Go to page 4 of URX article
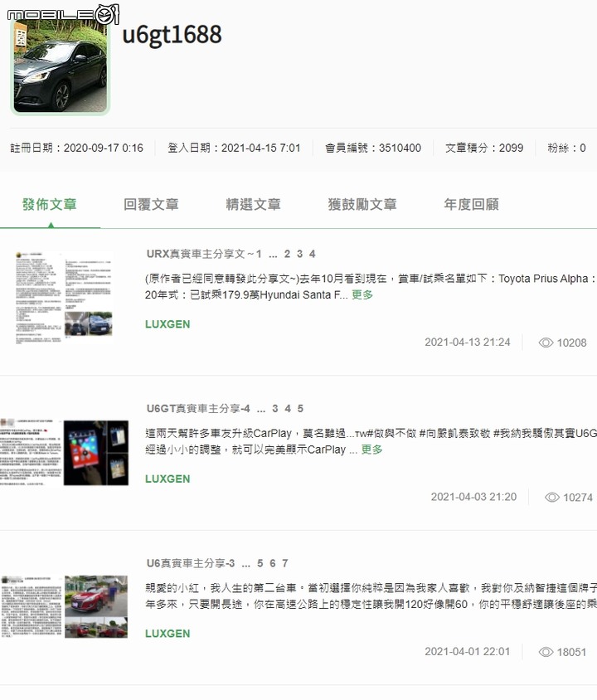This screenshot has width=597, height=700. point(313,254)
